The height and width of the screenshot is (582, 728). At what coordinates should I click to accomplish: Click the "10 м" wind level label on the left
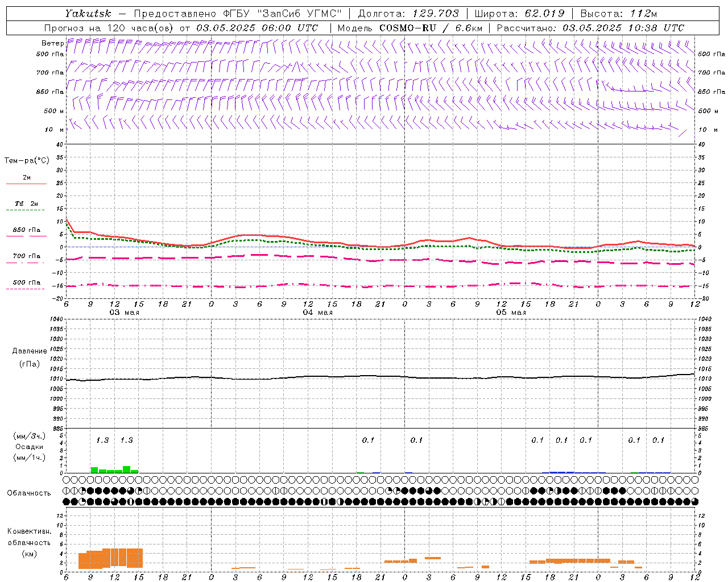[x=54, y=130]
